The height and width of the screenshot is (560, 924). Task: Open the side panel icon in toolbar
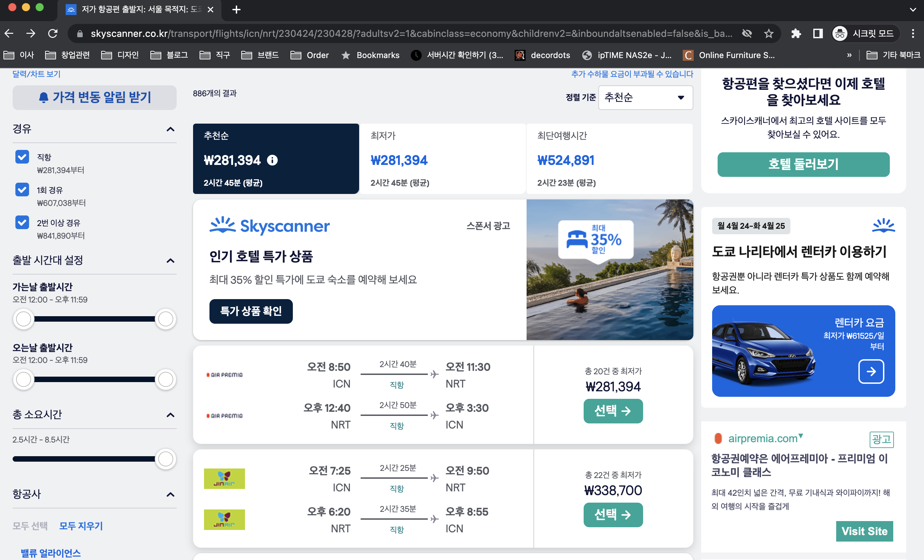click(x=817, y=34)
